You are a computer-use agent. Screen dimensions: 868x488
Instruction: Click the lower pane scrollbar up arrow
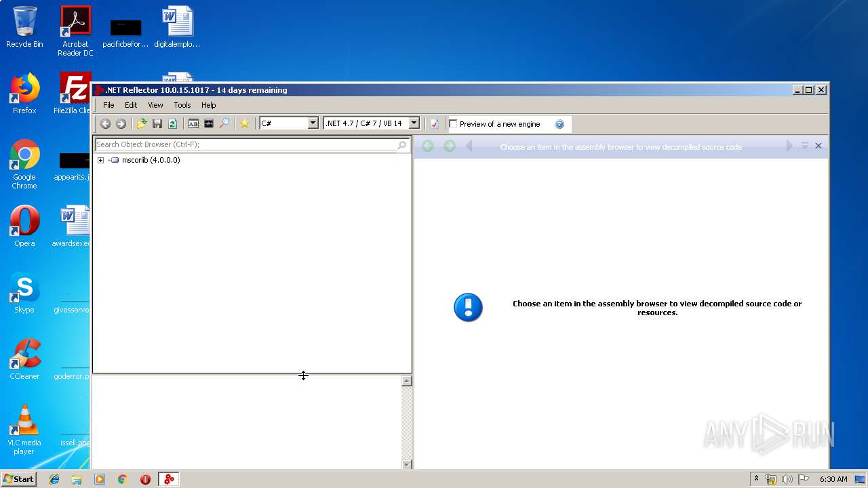407,381
